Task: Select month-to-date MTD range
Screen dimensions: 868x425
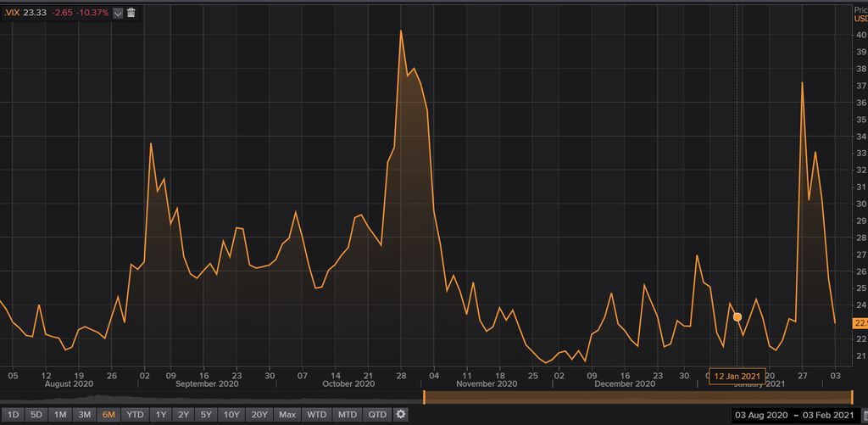Action: pyautogui.click(x=348, y=415)
